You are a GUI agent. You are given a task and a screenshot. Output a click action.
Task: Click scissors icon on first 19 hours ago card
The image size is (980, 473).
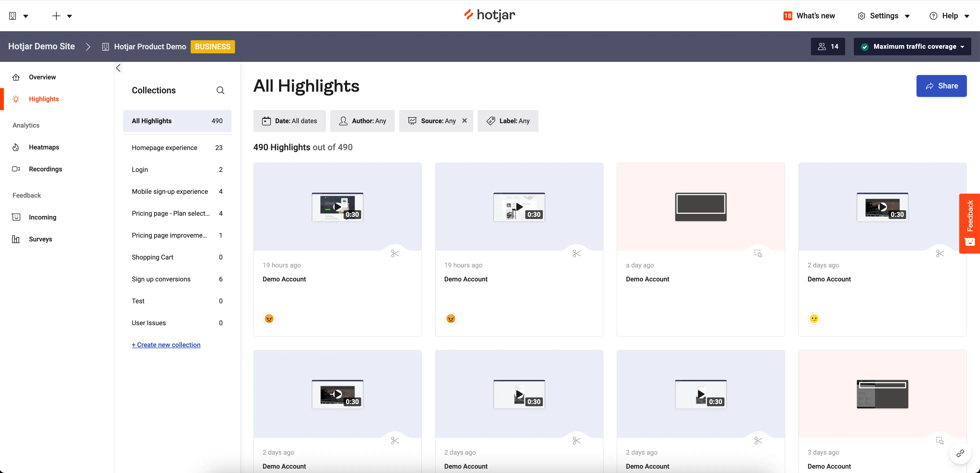click(x=395, y=253)
